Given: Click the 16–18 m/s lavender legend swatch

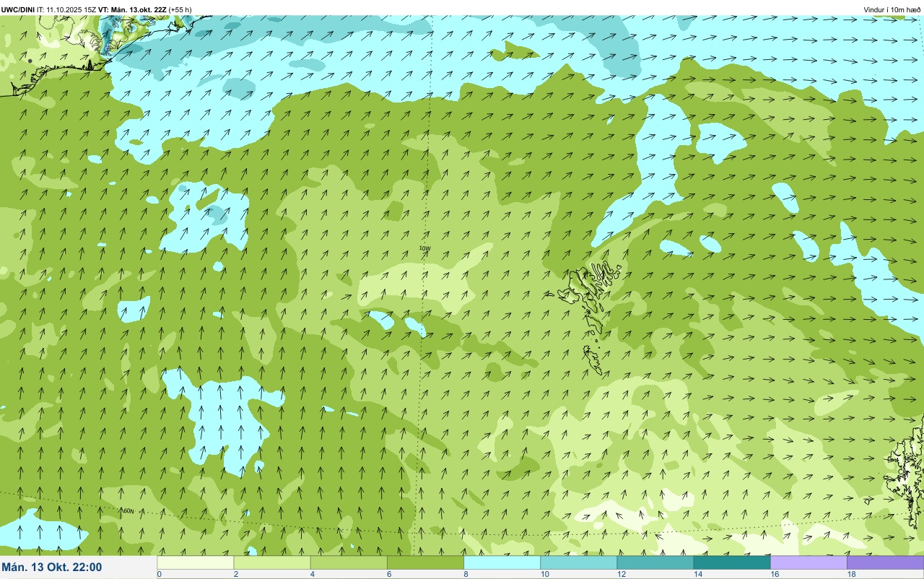Looking at the screenshot, I should coord(808,562).
